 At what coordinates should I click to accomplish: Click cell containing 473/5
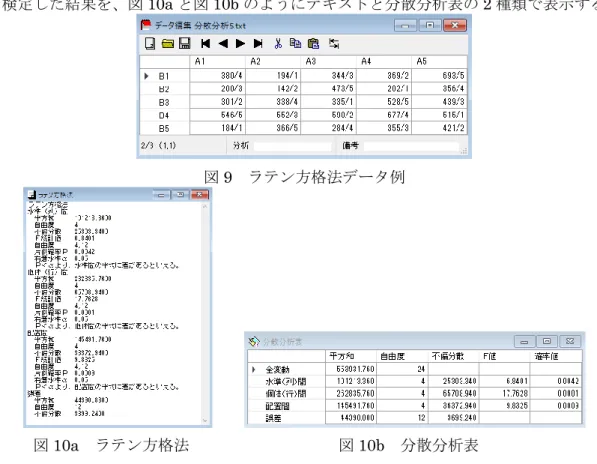click(x=328, y=89)
